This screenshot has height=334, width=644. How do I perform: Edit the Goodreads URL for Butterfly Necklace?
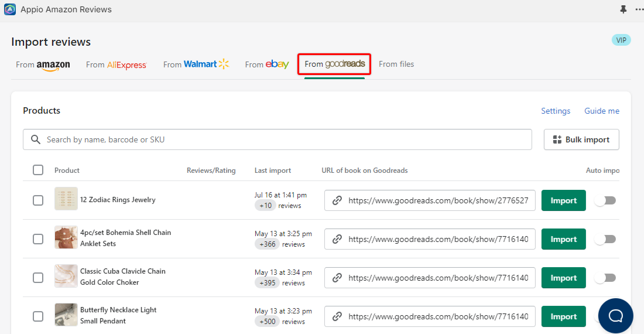[430, 316]
